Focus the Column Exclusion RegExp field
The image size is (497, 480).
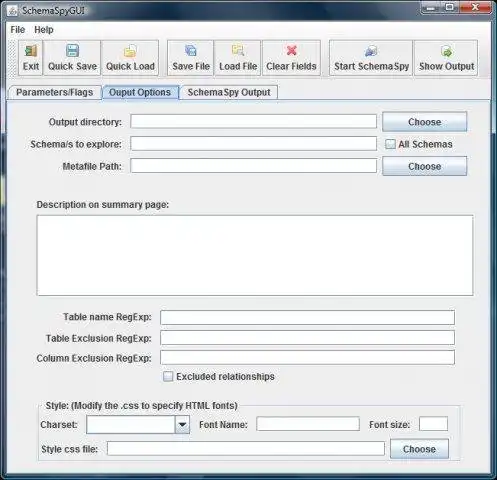coord(307,358)
